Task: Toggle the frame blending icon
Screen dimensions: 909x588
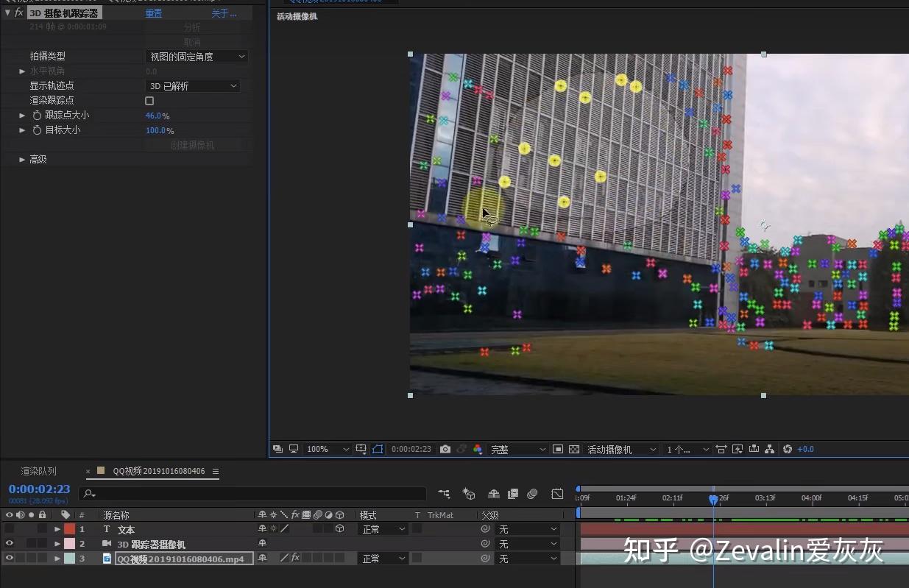Action: [x=513, y=494]
